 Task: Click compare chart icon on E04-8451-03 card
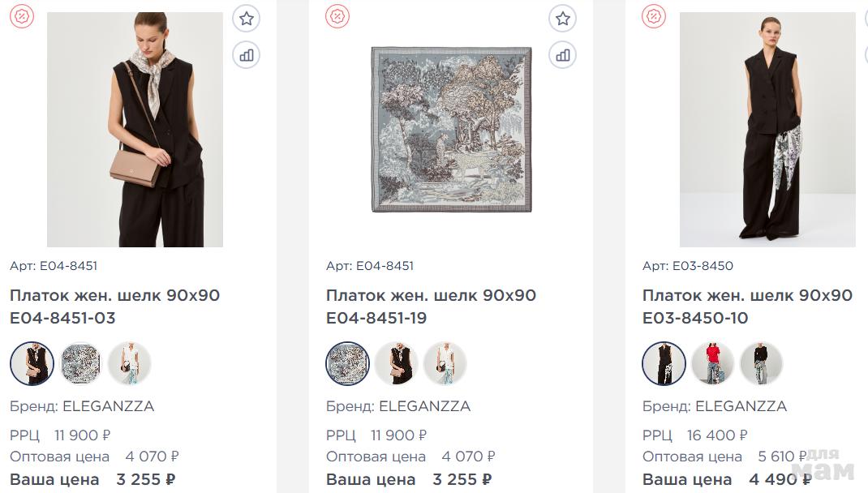[x=247, y=55]
